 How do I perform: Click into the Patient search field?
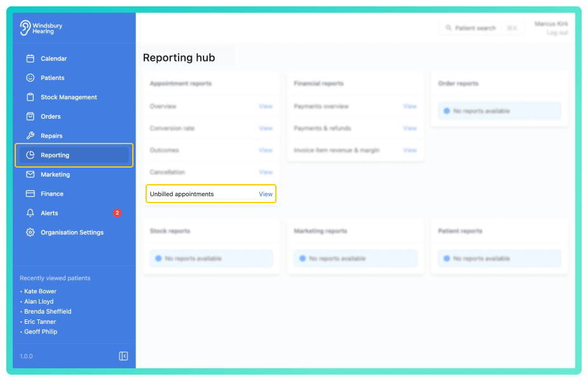point(481,28)
